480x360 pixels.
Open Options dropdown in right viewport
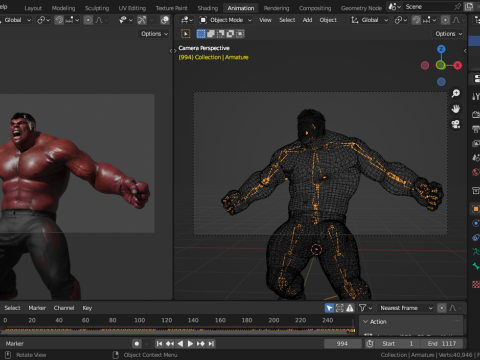point(449,34)
